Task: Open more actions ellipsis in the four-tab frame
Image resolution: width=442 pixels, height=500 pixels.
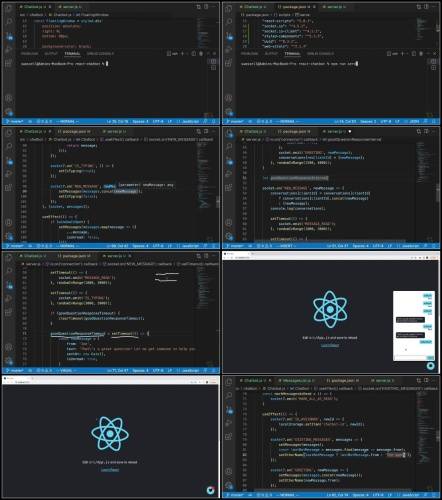Action: (433, 380)
